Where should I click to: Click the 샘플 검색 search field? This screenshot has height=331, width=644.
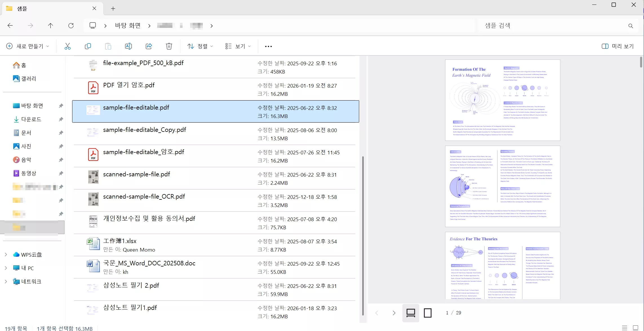(x=552, y=26)
